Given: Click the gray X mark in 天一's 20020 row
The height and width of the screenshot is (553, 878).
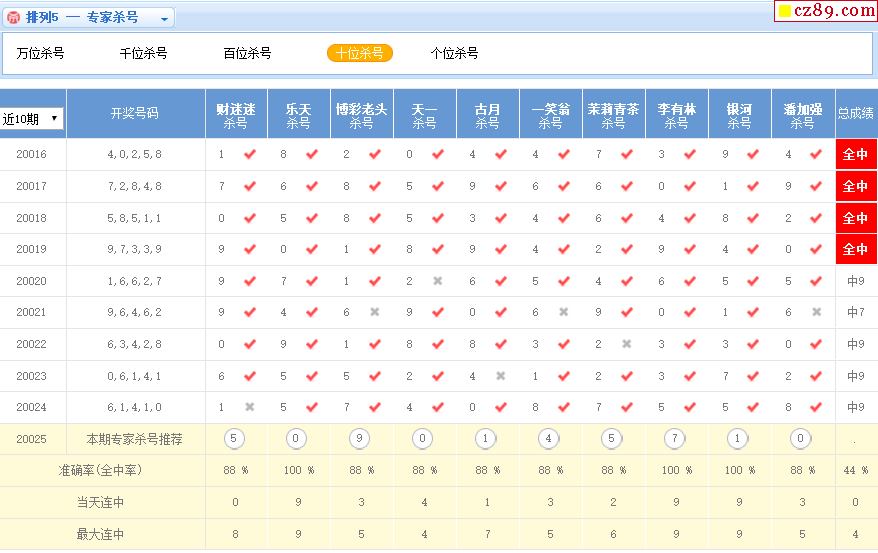Looking at the screenshot, I should click(438, 281).
